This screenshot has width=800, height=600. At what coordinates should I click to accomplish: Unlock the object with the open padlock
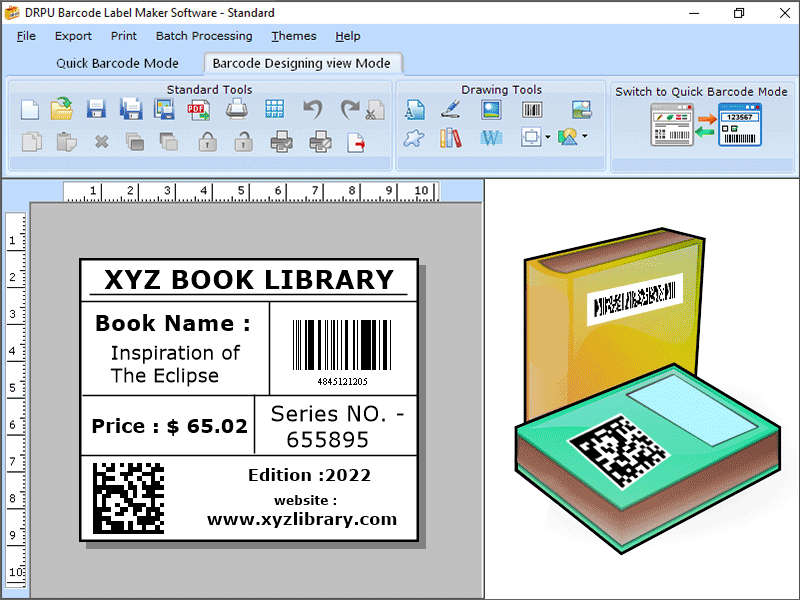coord(243,141)
